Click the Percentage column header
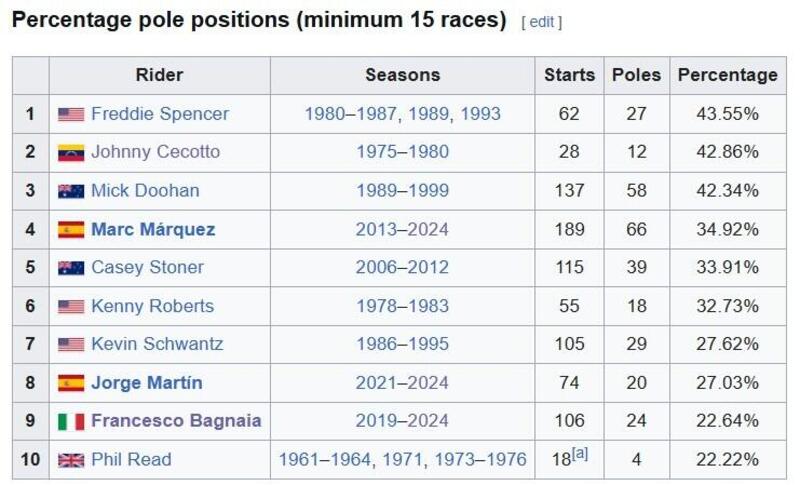 coord(727,75)
